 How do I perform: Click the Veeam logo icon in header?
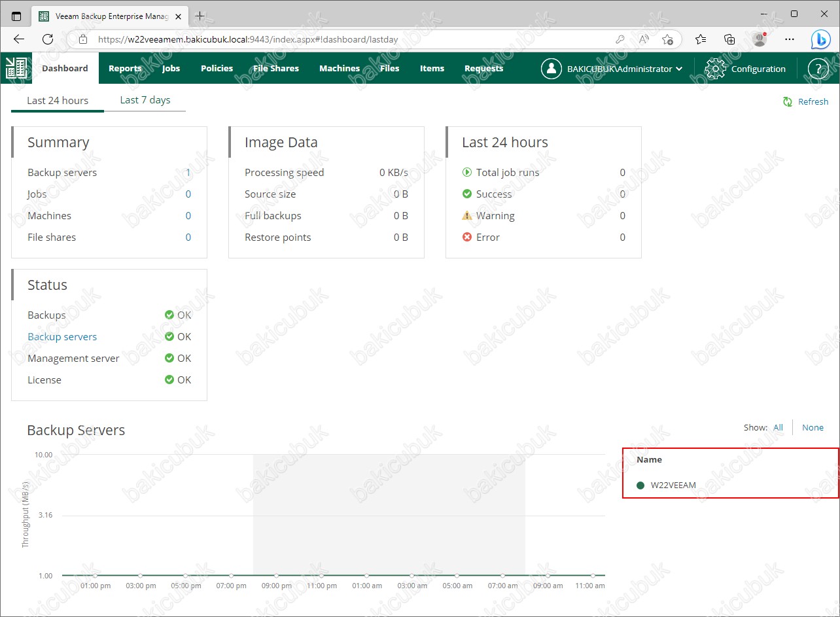pyautogui.click(x=16, y=68)
